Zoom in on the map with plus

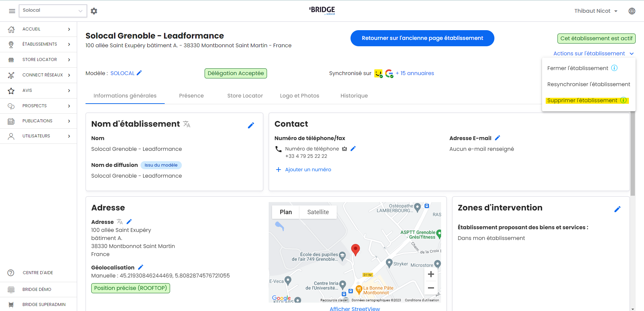431,274
